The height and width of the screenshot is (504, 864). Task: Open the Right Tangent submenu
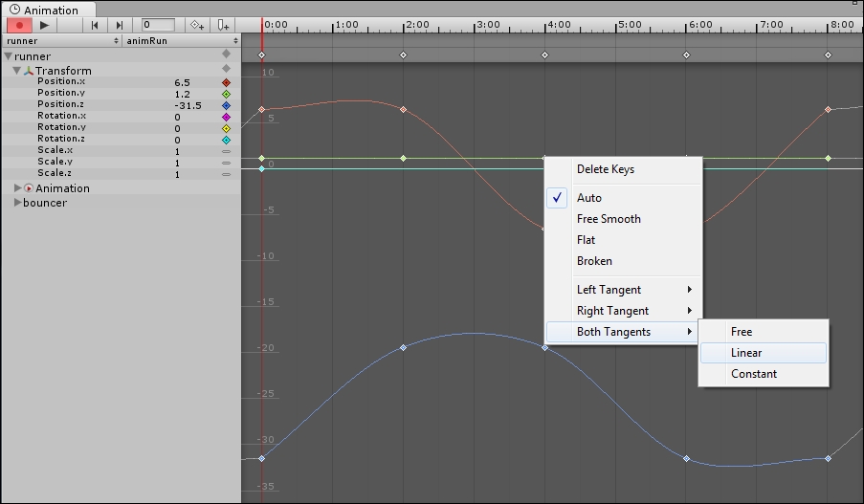coord(623,311)
